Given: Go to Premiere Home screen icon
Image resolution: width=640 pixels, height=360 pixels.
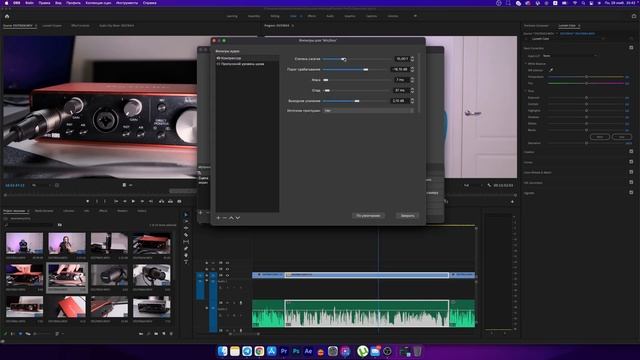Looking at the screenshot, I should pyautogui.click(x=7, y=16).
